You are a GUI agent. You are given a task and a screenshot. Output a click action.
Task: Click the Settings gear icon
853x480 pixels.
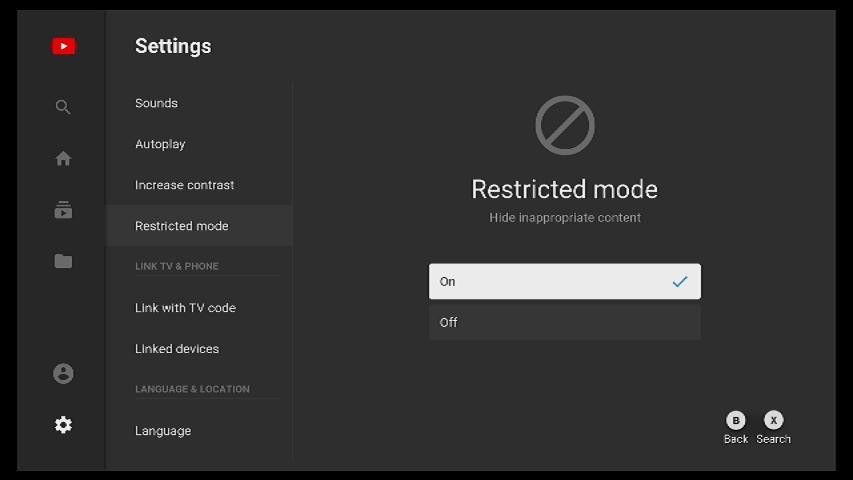coord(63,425)
